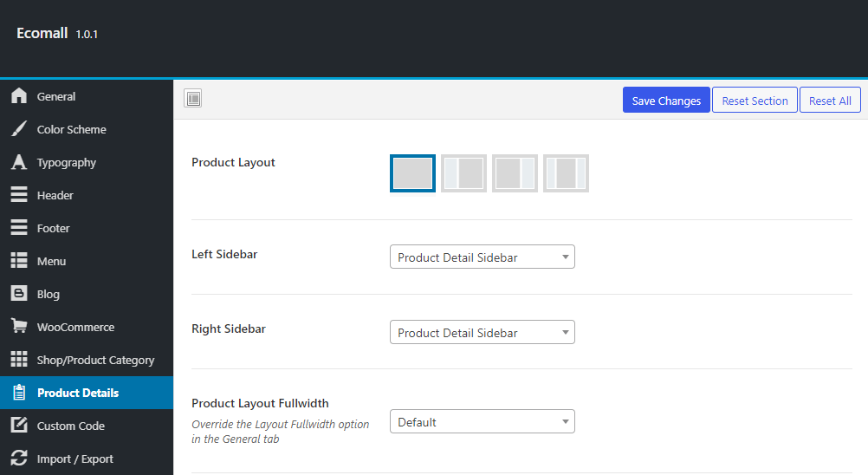Select the right sidebar product layout
The image size is (868, 475).
click(515, 173)
